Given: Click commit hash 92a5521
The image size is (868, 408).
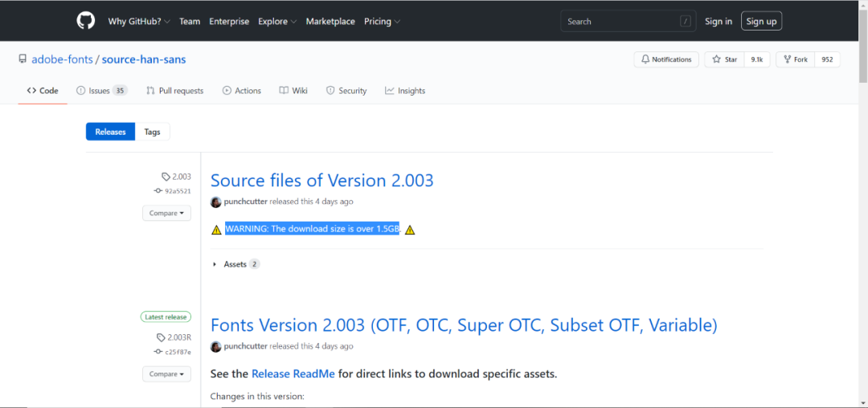Looking at the screenshot, I should [x=178, y=191].
